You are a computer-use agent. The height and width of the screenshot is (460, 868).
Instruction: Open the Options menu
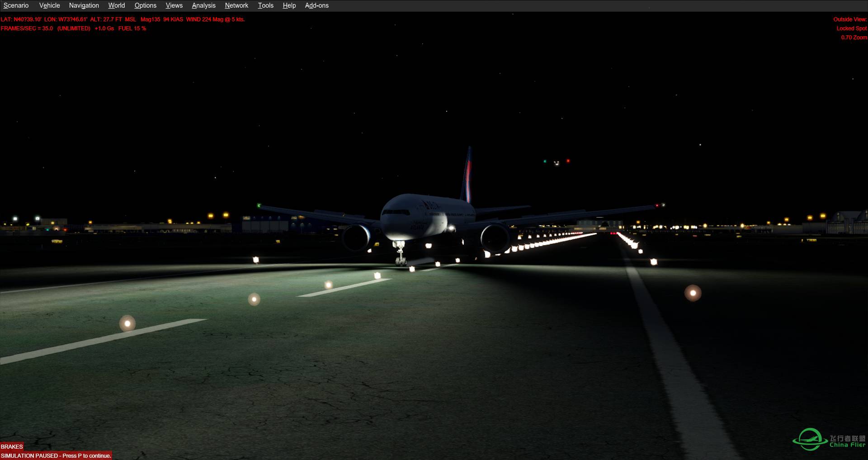pyautogui.click(x=145, y=5)
